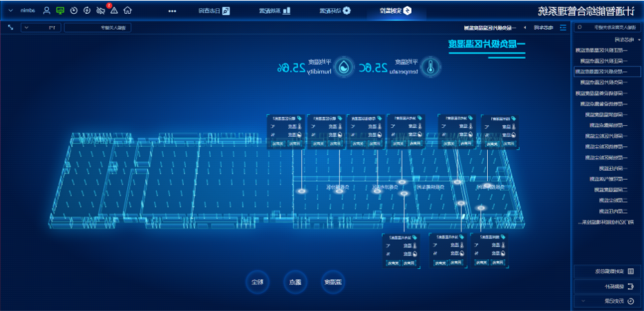644x311 pixels.
Task: Open the 1*1 layout dropdown
Action: [x=41, y=28]
